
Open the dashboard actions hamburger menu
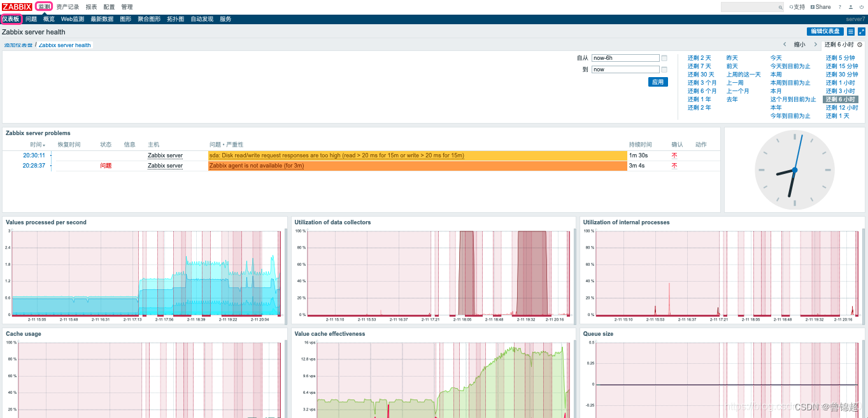[851, 31]
